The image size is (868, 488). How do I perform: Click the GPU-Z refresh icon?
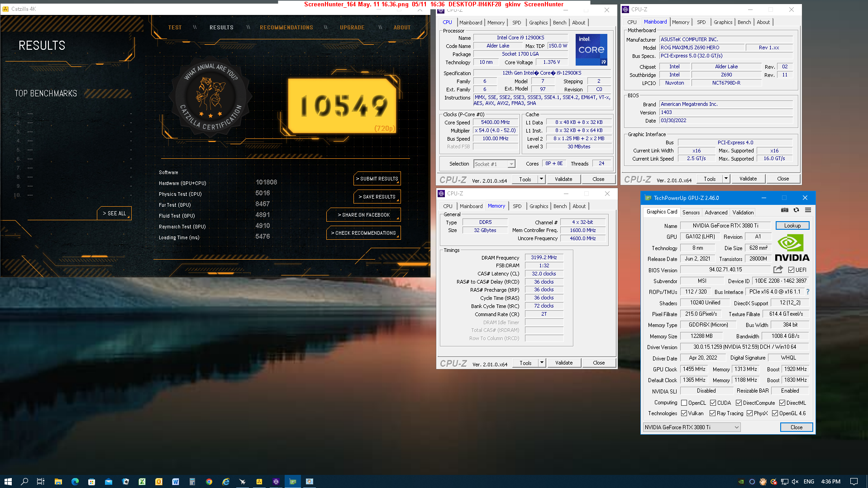coord(796,210)
